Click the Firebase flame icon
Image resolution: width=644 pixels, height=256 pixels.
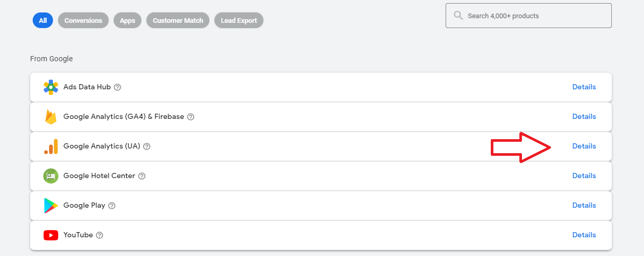[50, 117]
